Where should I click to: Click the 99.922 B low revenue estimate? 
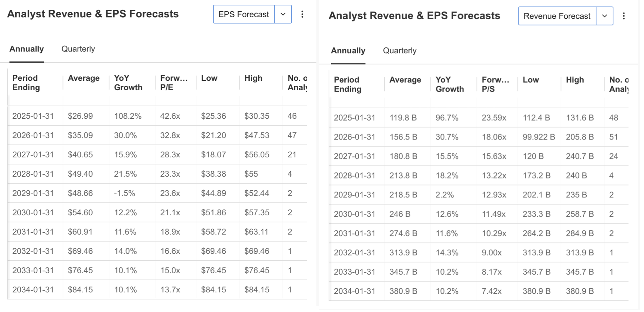(x=539, y=137)
